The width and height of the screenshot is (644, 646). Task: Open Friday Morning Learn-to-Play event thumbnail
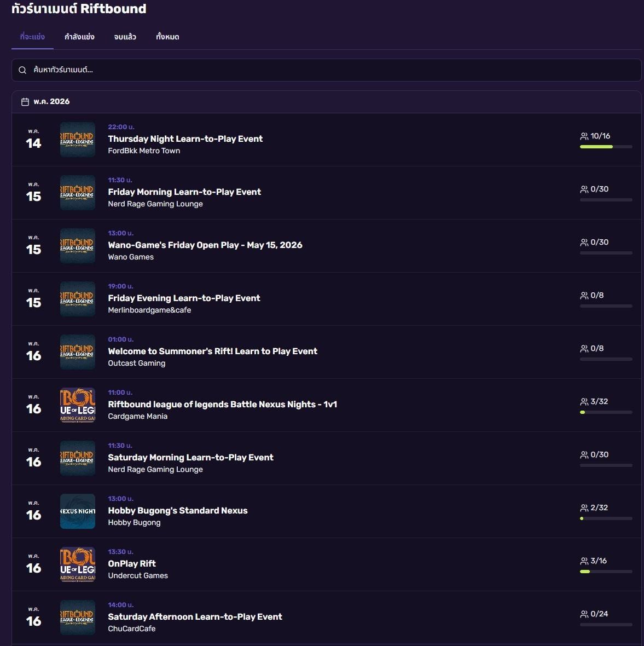click(x=77, y=192)
